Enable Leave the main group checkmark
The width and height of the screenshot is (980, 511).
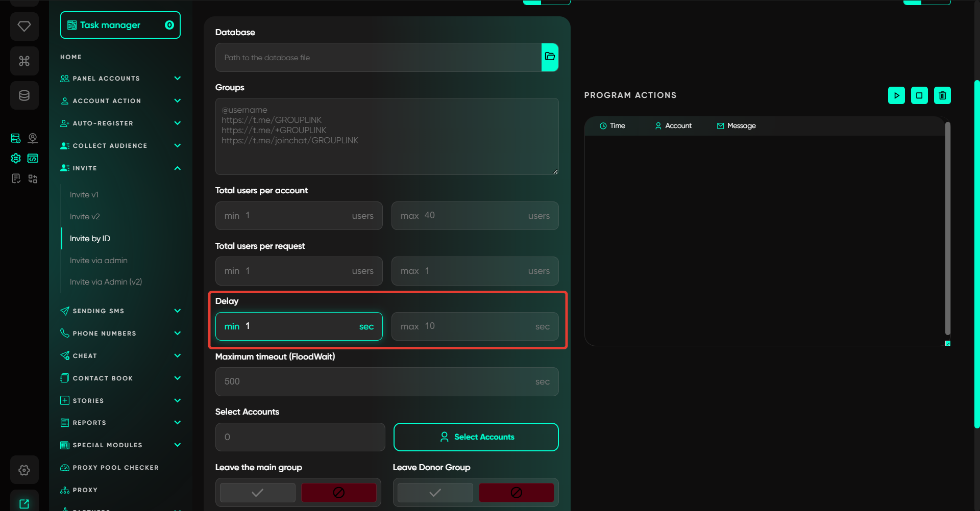tap(258, 493)
